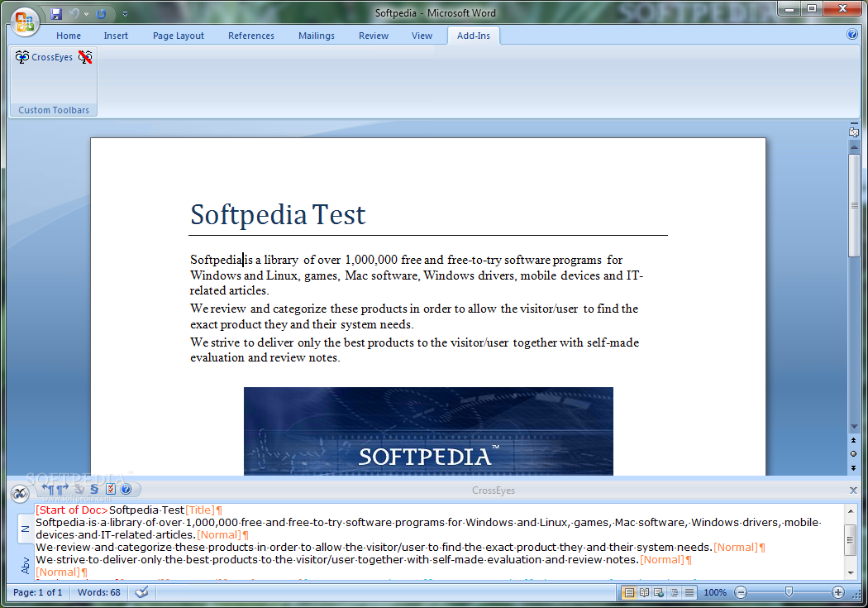The height and width of the screenshot is (608, 868).
Task: Switch to Full Screen Reading view
Action: pos(644,592)
